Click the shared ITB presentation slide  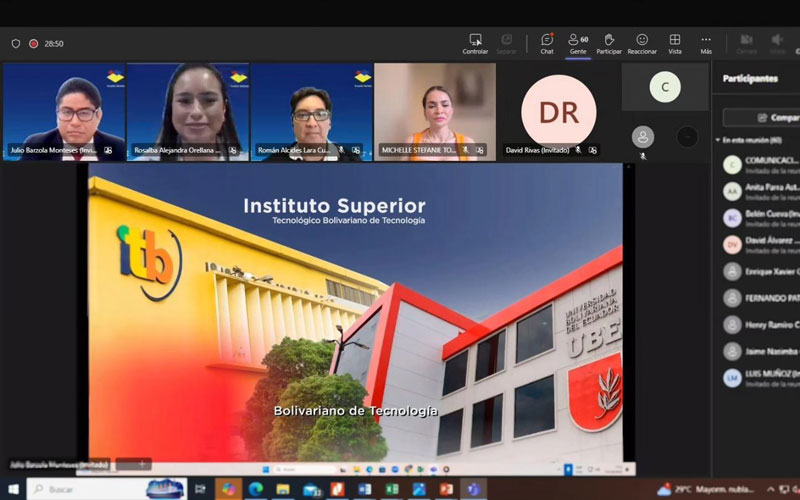pyautogui.click(x=355, y=312)
